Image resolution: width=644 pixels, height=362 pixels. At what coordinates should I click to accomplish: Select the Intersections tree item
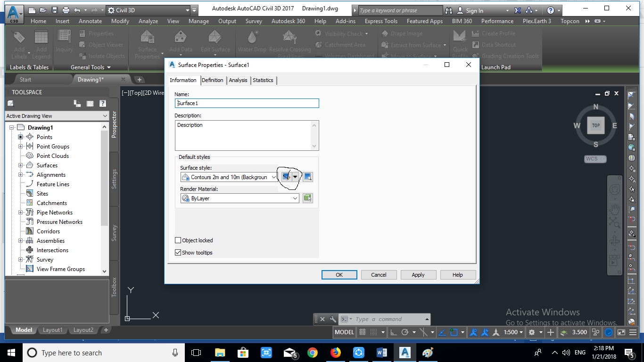point(52,250)
